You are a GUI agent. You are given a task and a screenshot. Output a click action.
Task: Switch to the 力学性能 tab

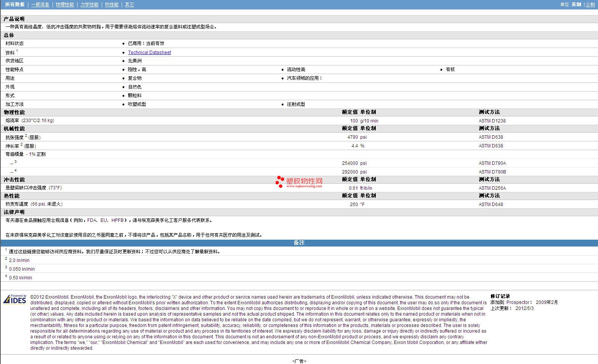tap(89, 5)
